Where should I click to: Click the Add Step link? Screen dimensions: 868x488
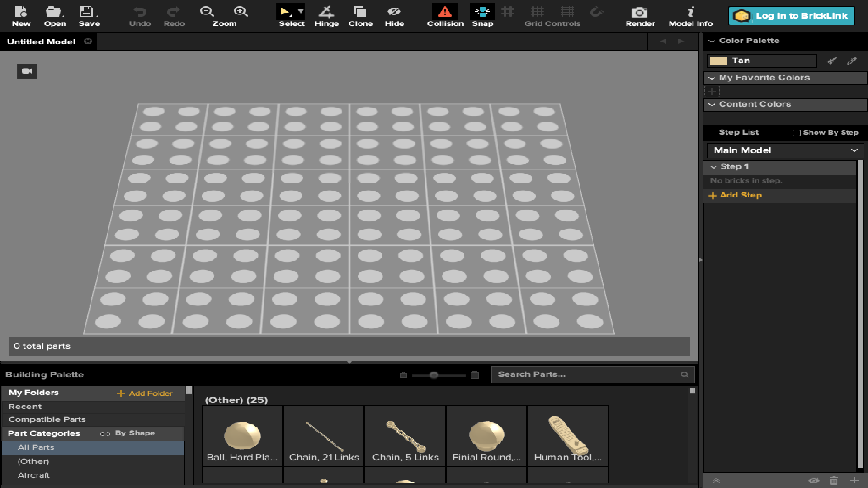(740, 195)
